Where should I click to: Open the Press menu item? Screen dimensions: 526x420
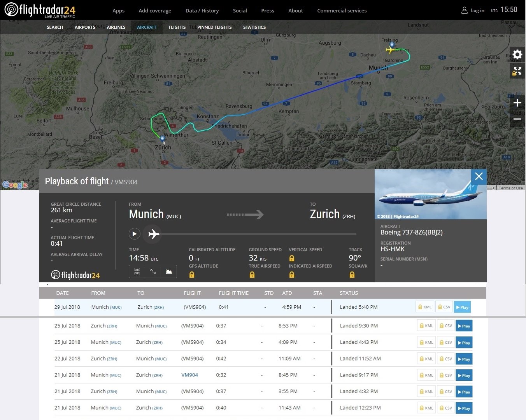[x=268, y=10]
